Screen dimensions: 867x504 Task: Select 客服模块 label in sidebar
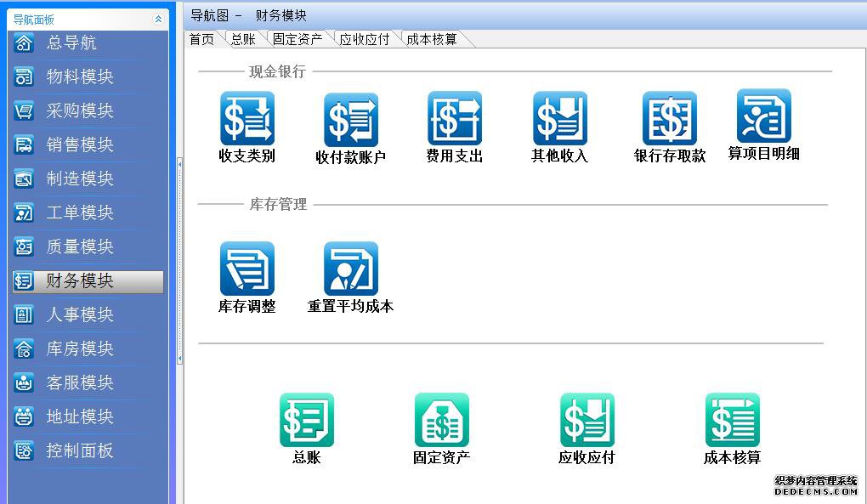[80, 382]
